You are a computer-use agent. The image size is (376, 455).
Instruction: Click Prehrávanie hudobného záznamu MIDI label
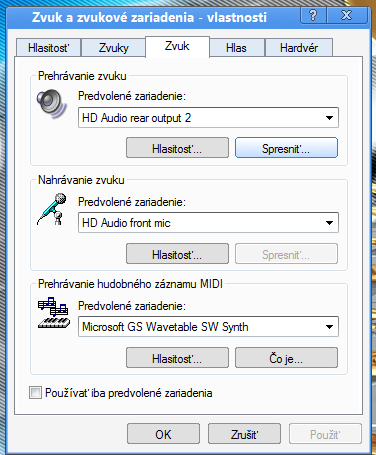pos(130,284)
